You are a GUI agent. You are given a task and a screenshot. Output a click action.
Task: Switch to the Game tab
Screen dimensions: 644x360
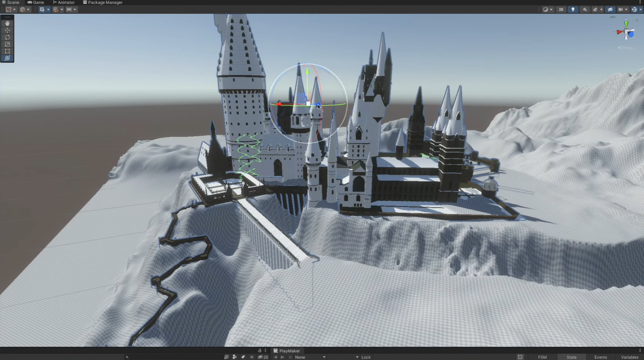click(x=36, y=3)
